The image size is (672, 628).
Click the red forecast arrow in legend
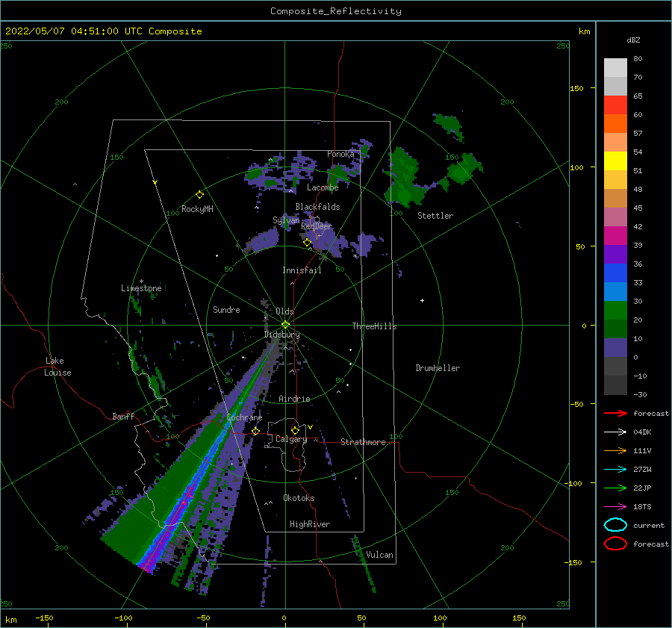coord(615,413)
